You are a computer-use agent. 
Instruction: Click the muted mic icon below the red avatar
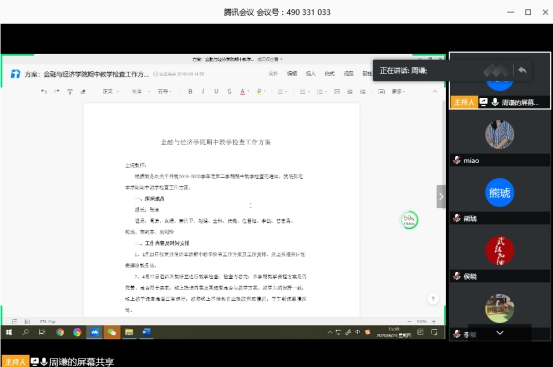coord(457,276)
